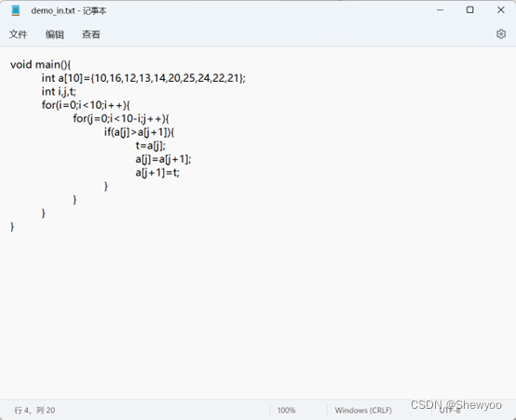The height and width of the screenshot is (420, 516).
Task: Click the line 'a[j]=a[j+1];'
Action: [163, 159]
